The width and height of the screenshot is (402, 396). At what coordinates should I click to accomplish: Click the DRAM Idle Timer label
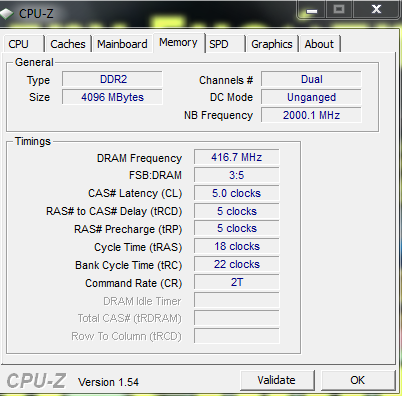[x=142, y=301]
